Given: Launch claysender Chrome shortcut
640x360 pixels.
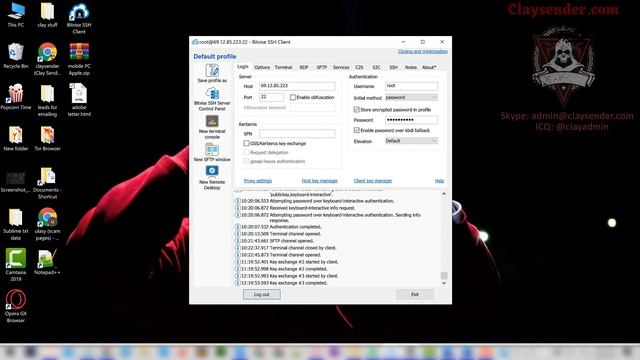Looking at the screenshot, I should pyautogui.click(x=47, y=59).
